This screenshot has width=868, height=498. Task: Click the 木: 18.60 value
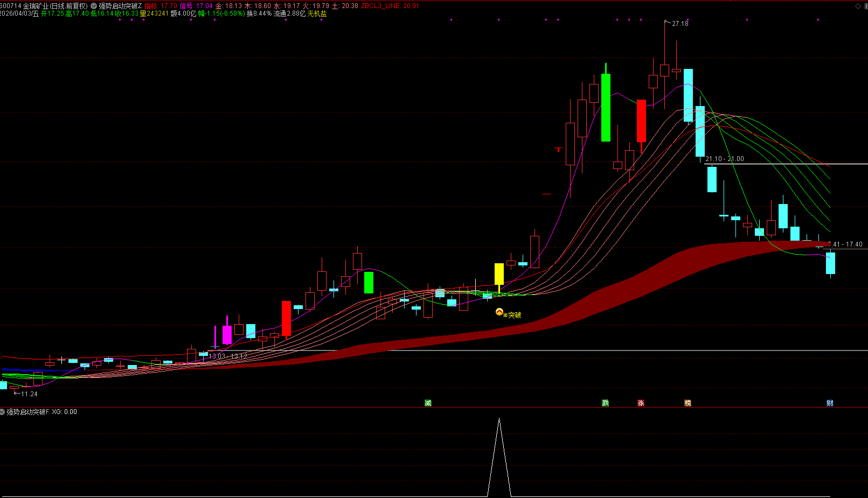pyautogui.click(x=258, y=6)
